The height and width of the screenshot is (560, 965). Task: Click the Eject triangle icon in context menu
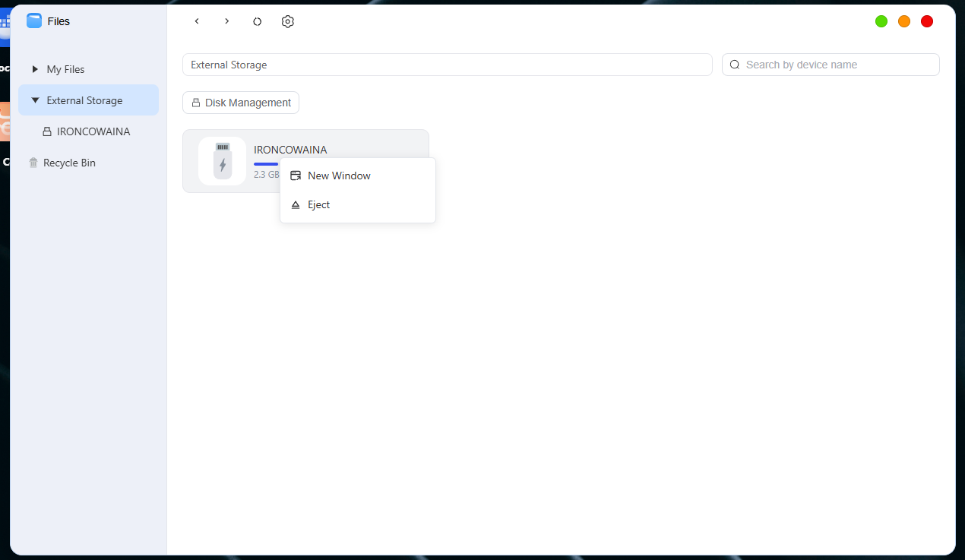click(x=296, y=205)
